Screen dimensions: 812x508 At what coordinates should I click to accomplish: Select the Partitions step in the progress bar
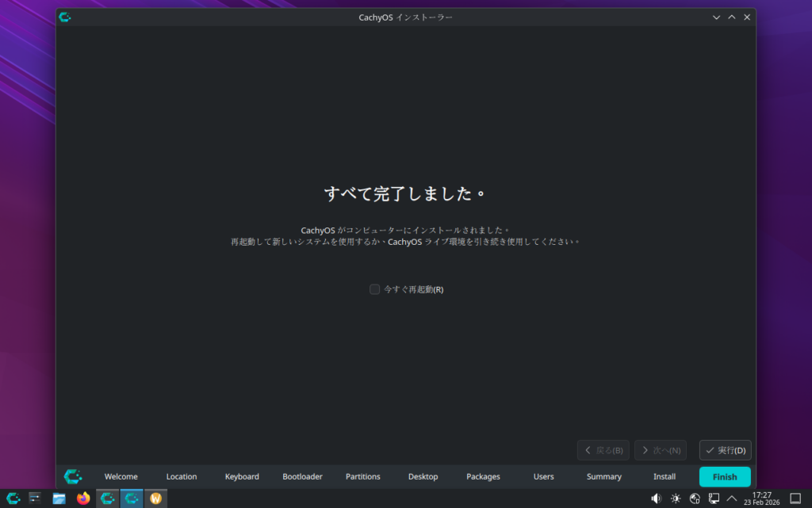363,476
